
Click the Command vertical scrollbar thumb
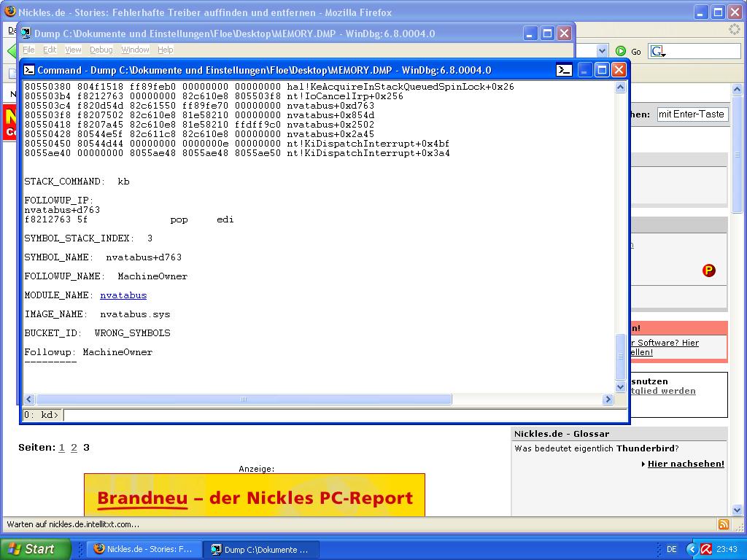click(620, 356)
